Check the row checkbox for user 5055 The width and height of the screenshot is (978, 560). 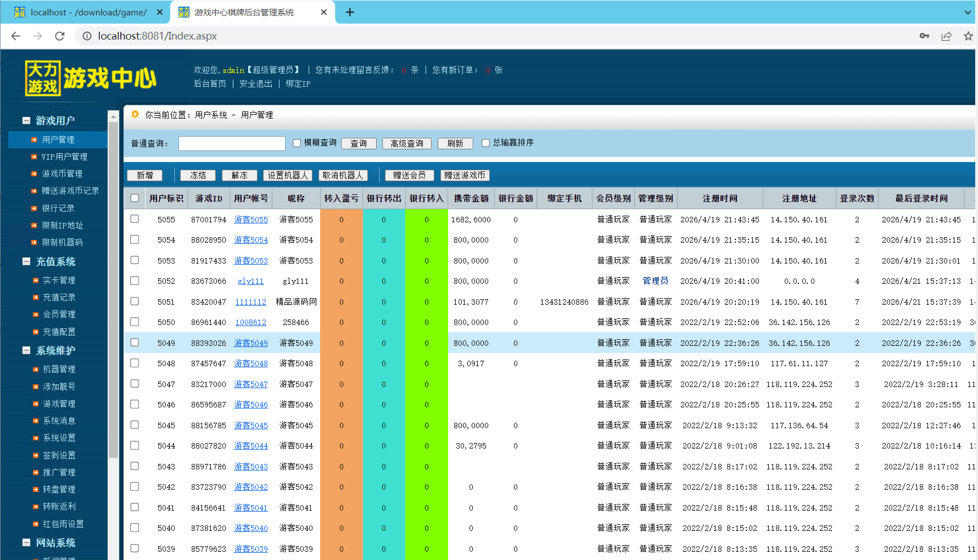click(135, 219)
